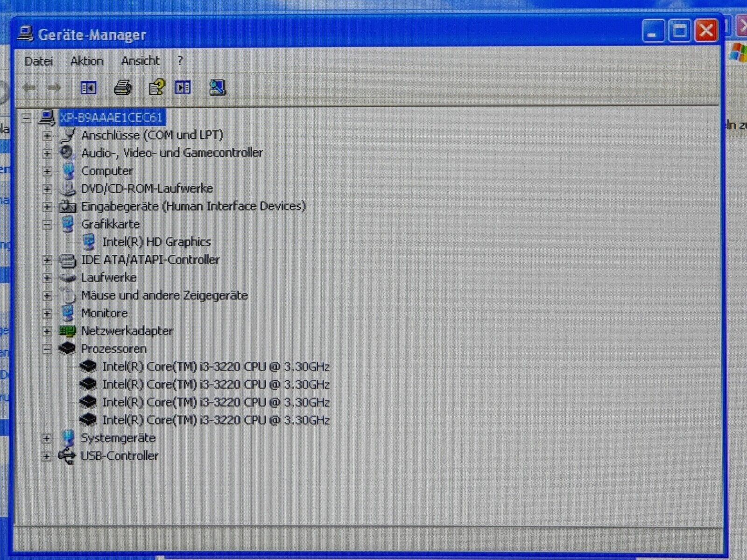The width and height of the screenshot is (747, 560).
Task: Open the Ansicht menu
Action: click(140, 61)
